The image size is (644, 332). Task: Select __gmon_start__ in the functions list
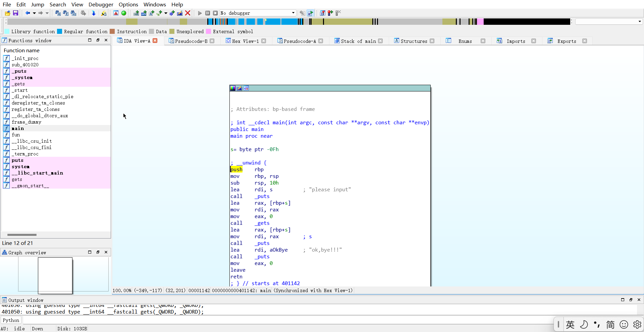pos(30,186)
